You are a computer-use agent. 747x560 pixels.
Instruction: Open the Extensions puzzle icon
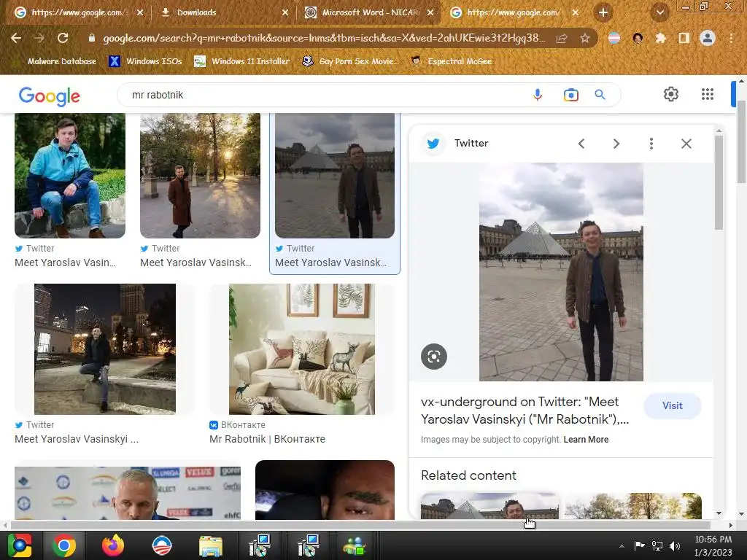661,38
